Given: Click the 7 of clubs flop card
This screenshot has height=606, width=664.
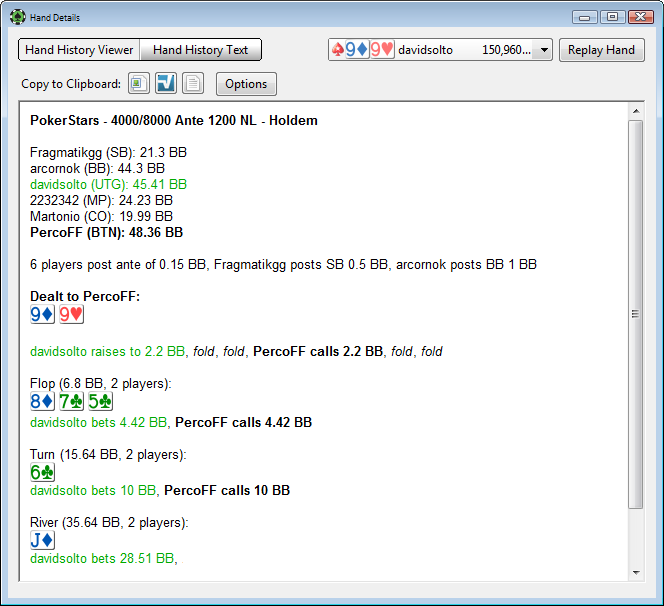Looking at the screenshot, I should (x=71, y=401).
